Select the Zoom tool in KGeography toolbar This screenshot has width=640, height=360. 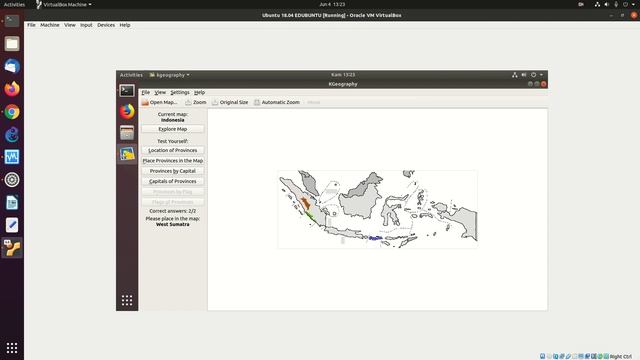(196, 102)
